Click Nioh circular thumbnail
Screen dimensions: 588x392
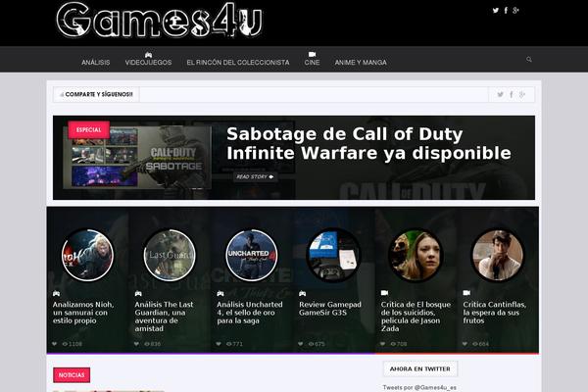point(87,255)
